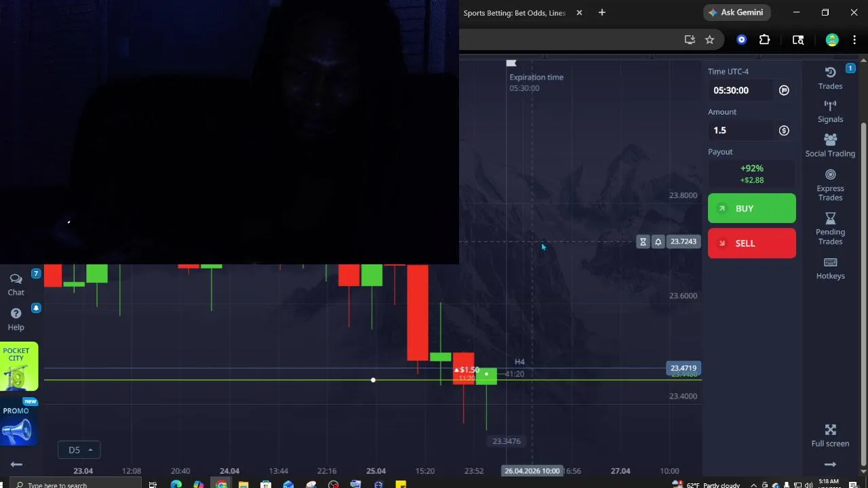The width and height of the screenshot is (868, 488).
Task: Open Social Trading
Action: (830, 145)
